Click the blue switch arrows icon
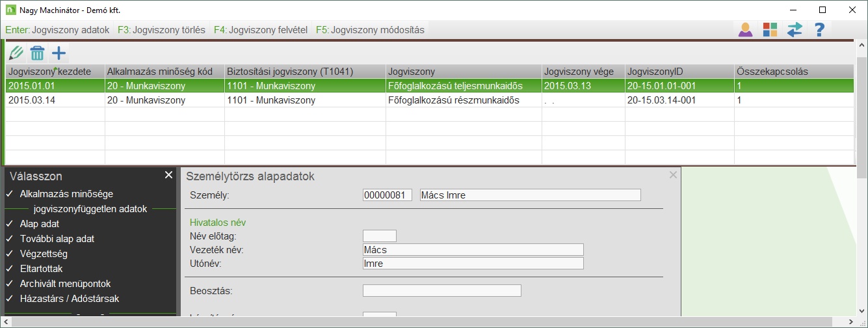The image size is (868, 328). (x=795, y=29)
